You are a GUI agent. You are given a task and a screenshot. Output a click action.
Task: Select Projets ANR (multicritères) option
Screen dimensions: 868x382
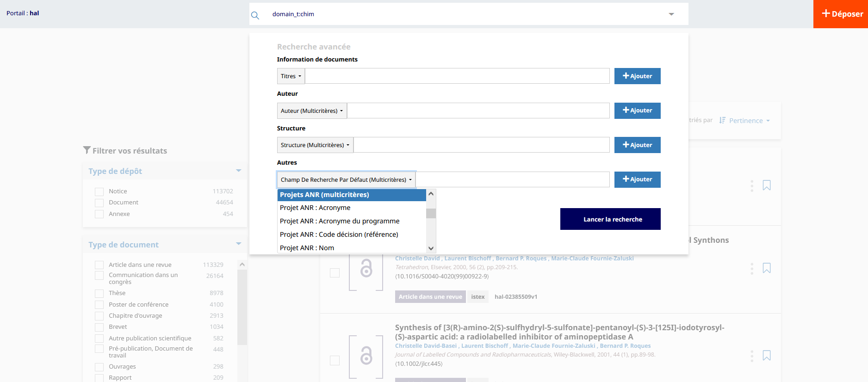tap(352, 195)
